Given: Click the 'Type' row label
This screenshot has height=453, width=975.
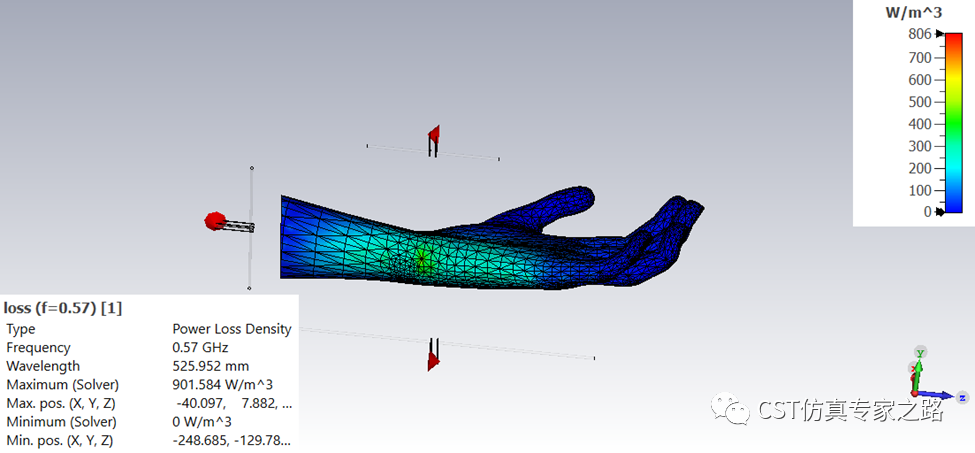Looking at the screenshot, I should (21, 329).
